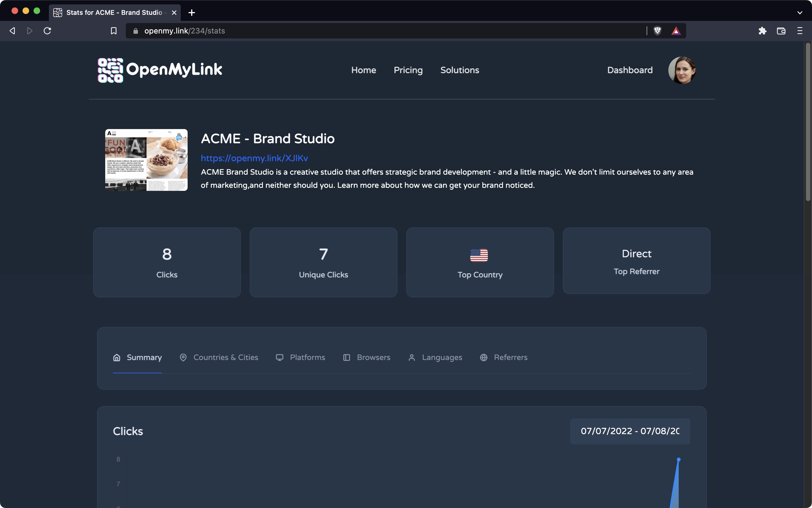Open the browser extensions puzzle icon
The image size is (812, 508).
(x=762, y=31)
